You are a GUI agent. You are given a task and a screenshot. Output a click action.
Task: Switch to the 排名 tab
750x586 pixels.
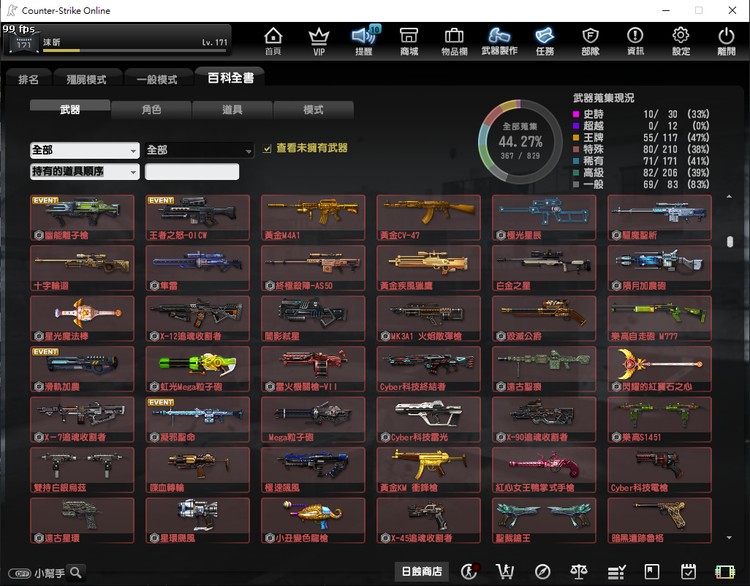point(28,79)
